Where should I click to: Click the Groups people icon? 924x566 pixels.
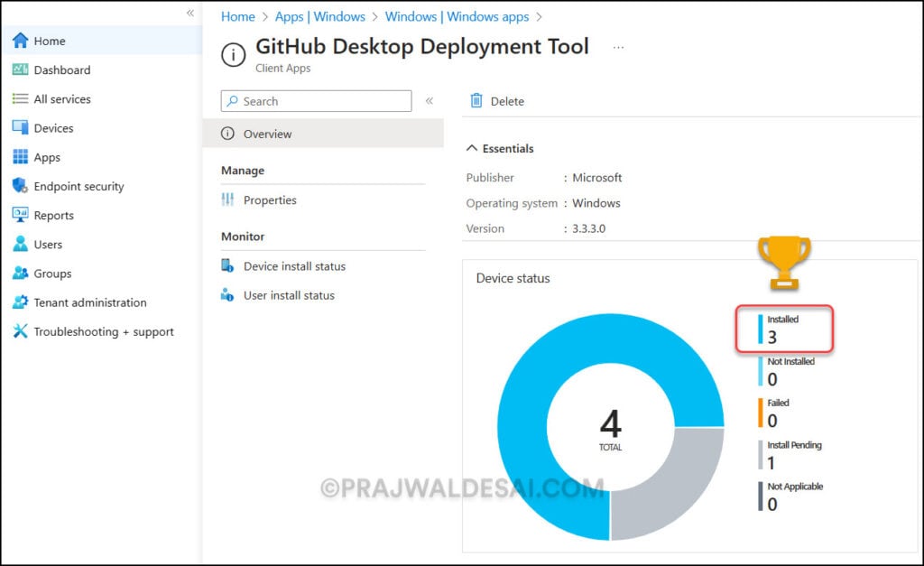point(20,273)
